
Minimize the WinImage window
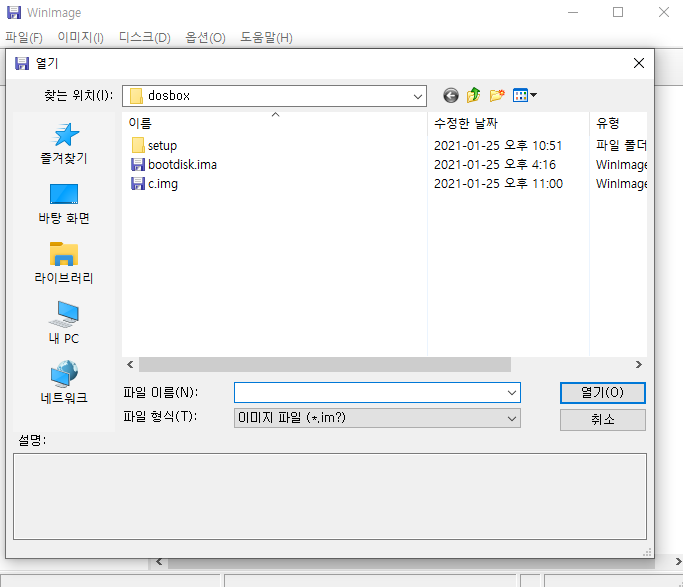(x=573, y=12)
